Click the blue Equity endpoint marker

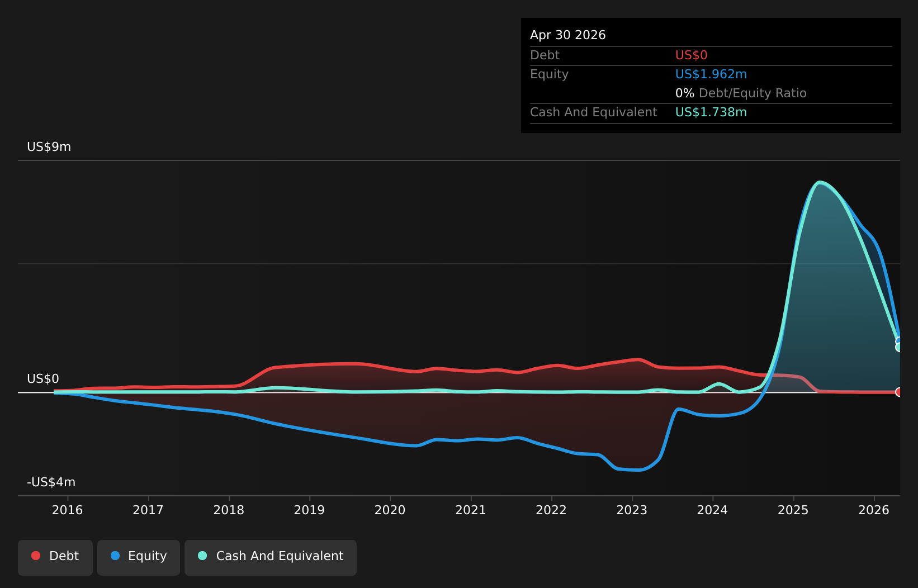(x=900, y=341)
